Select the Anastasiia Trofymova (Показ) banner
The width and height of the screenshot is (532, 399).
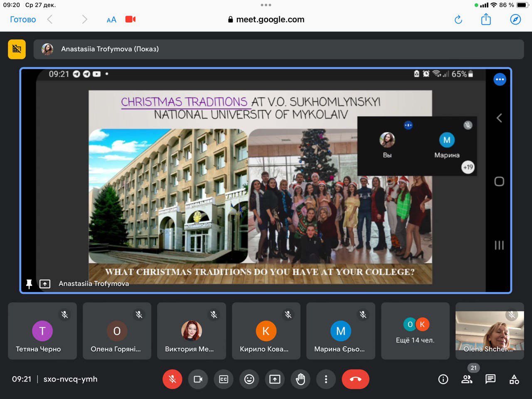pos(278,49)
